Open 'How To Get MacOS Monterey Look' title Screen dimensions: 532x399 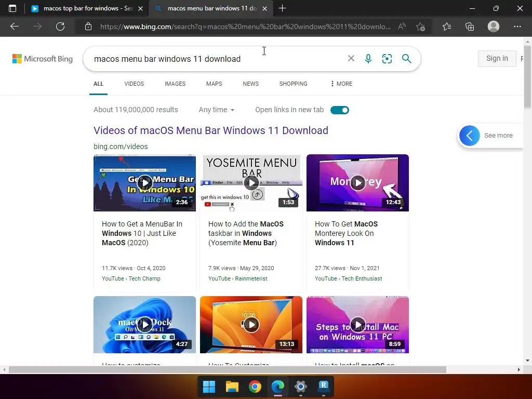pyautogui.click(x=346, y=233)
